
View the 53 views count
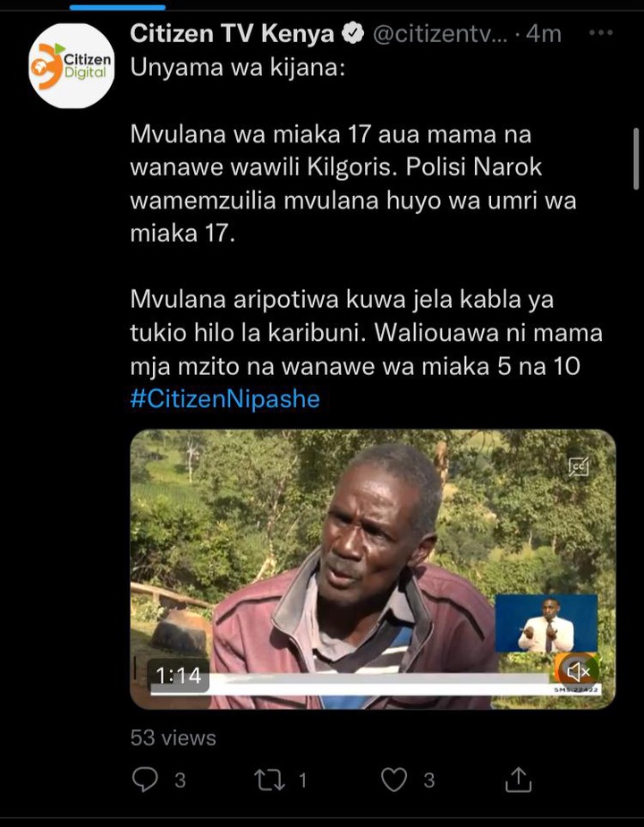[174, 737]
